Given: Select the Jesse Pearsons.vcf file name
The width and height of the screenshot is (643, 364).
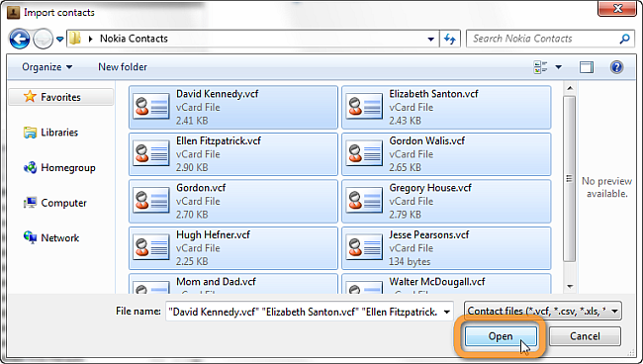Looking at the screenshot, I should click(429, 234).
